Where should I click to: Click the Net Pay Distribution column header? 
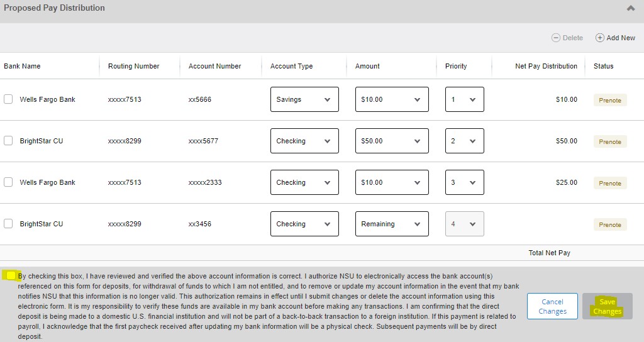point(547,66)
